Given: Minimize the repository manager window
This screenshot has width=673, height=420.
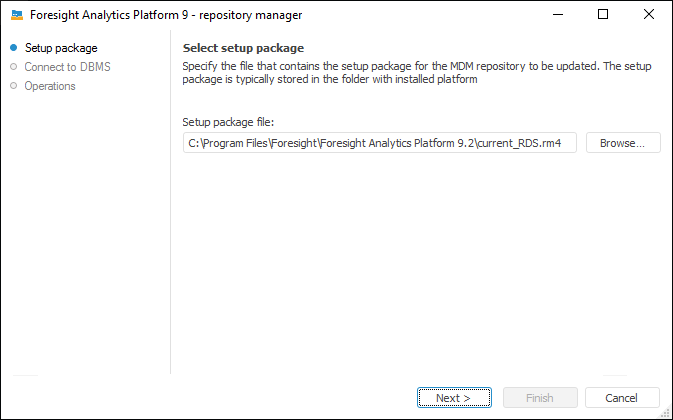Looking at the screenshot, I should click(557, 15).
